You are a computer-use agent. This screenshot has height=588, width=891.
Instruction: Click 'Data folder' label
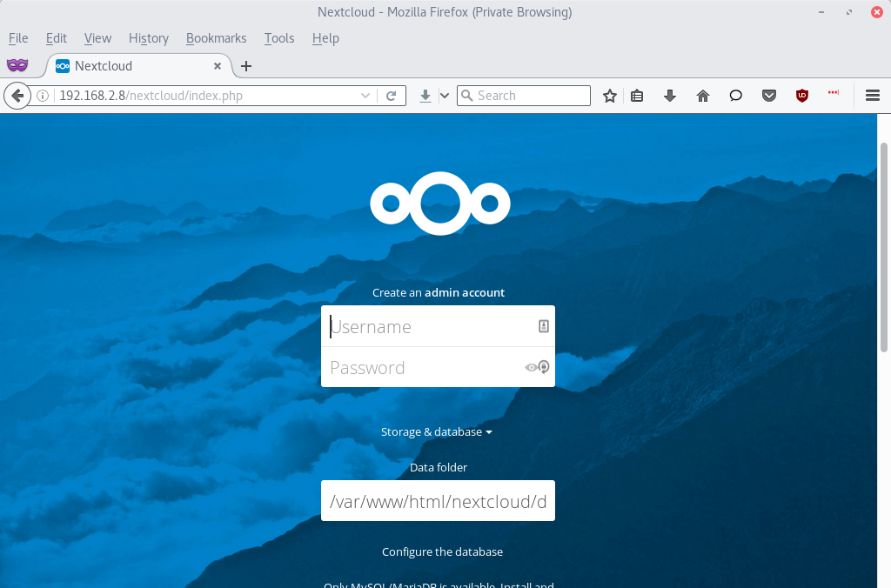tap(439, 467)
